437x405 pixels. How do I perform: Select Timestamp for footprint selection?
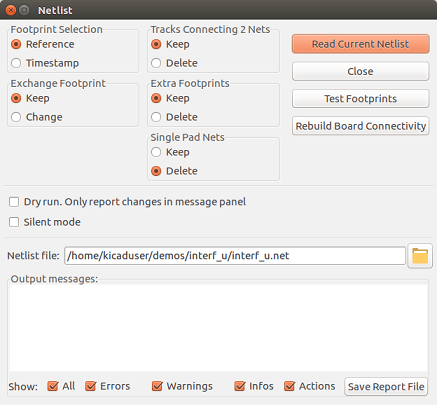[16, 63]
